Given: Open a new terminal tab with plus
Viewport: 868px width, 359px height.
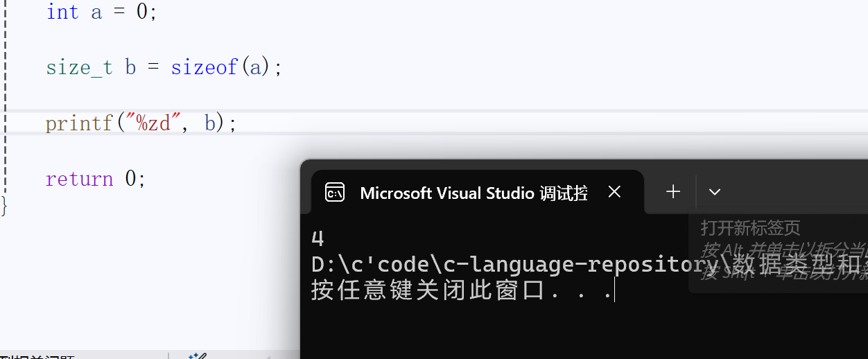Looking at the screenshot, I should pyautogui.click(x=673, y=192).
